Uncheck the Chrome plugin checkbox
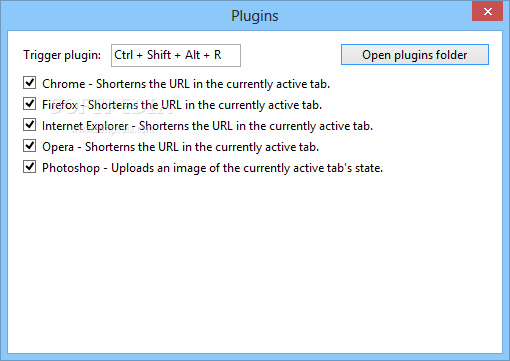The height and width of the screenshot is (361, 510). 30,83
